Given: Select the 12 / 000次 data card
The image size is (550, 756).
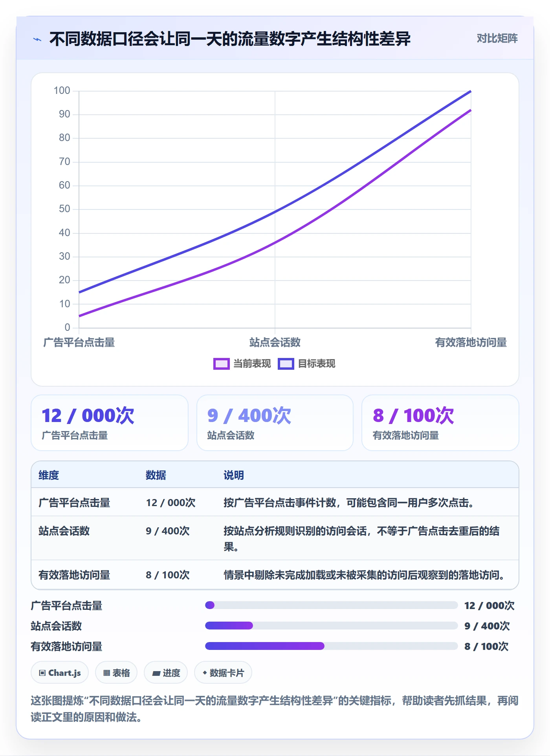Looking at the screenshot, I should coord(110,423).
